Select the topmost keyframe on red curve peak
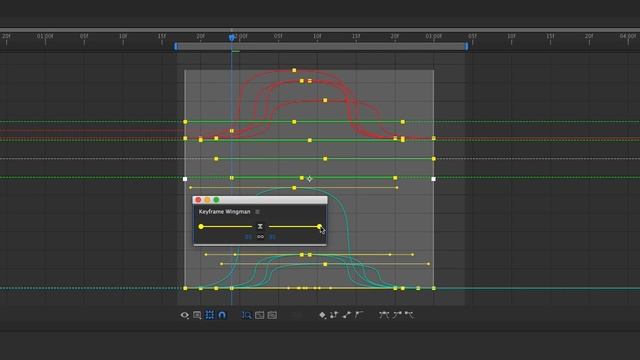The height and width of the screenshot is (360, 640). tap(294, 70)
